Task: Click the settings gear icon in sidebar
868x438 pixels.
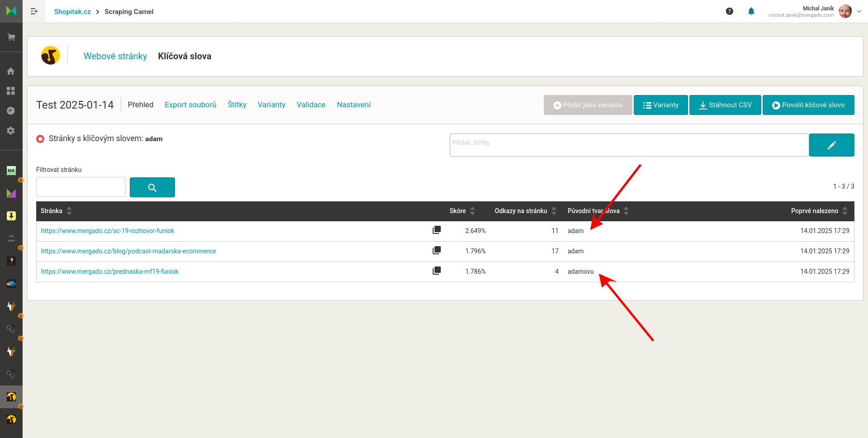Action: (11, 131)
